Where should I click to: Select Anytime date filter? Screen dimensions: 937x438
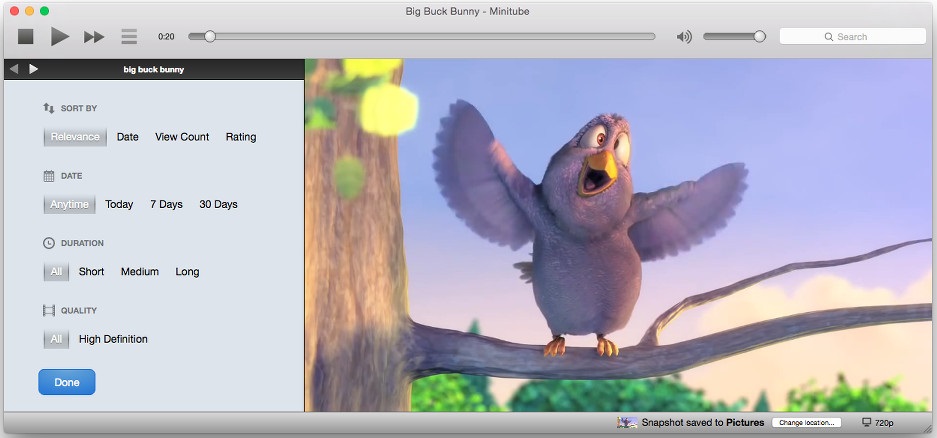coord(69,204)
